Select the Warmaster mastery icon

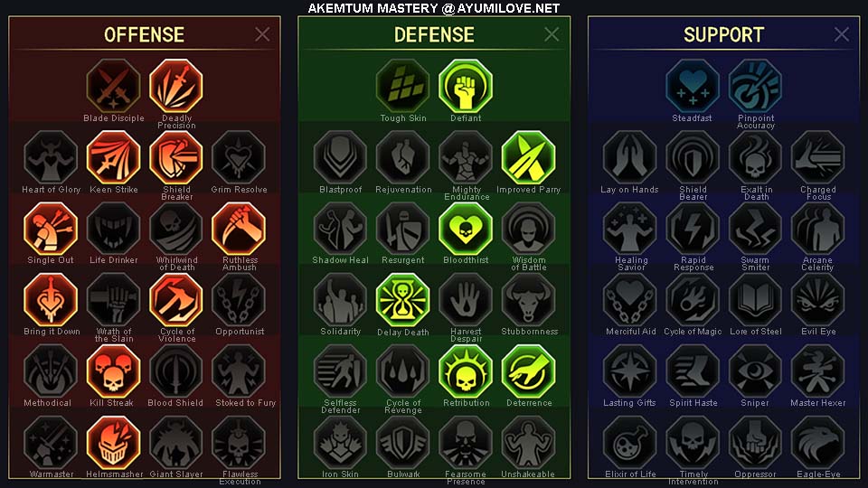51,443
